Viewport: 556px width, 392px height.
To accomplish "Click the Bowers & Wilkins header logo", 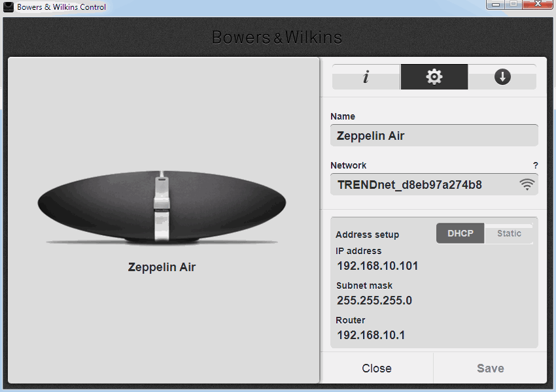I will point(277,37).
